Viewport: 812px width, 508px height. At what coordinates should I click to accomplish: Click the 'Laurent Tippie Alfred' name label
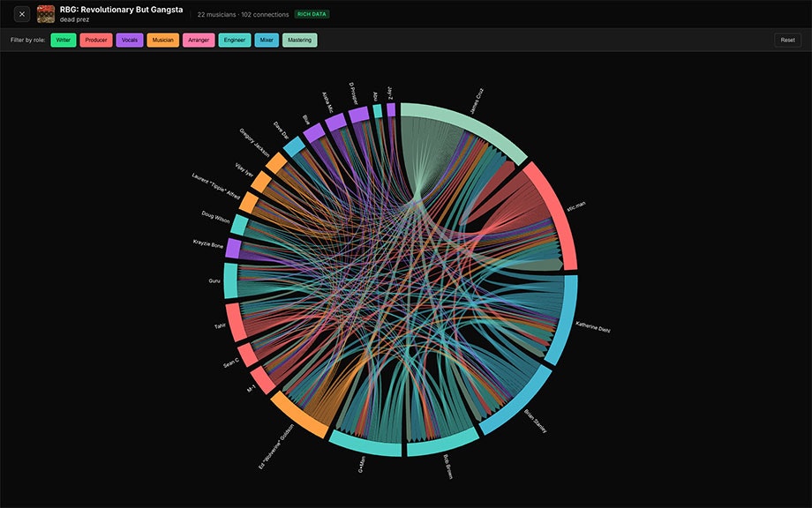pyautogui.click(x=216, y=186)
